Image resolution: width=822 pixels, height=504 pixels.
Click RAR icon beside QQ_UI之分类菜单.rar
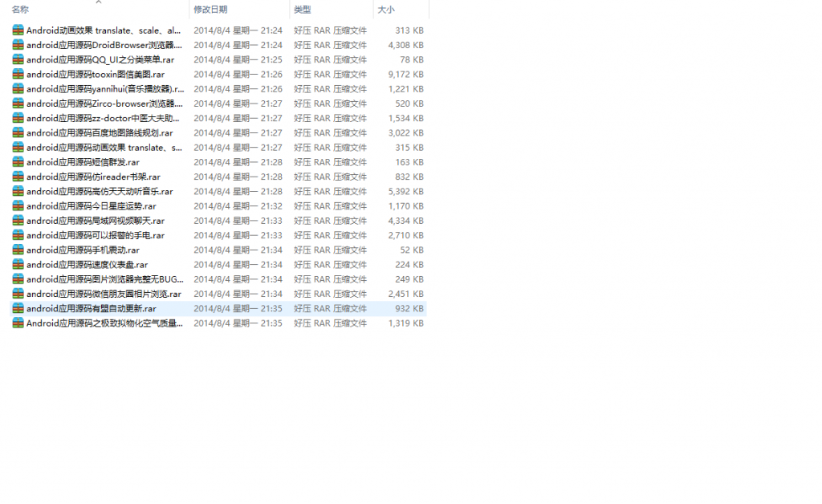click(18, 59)
